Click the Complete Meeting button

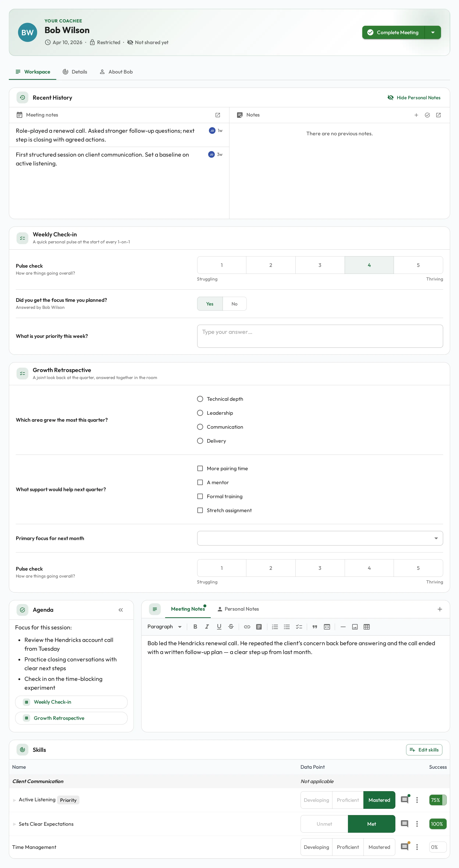click(393, 32)
